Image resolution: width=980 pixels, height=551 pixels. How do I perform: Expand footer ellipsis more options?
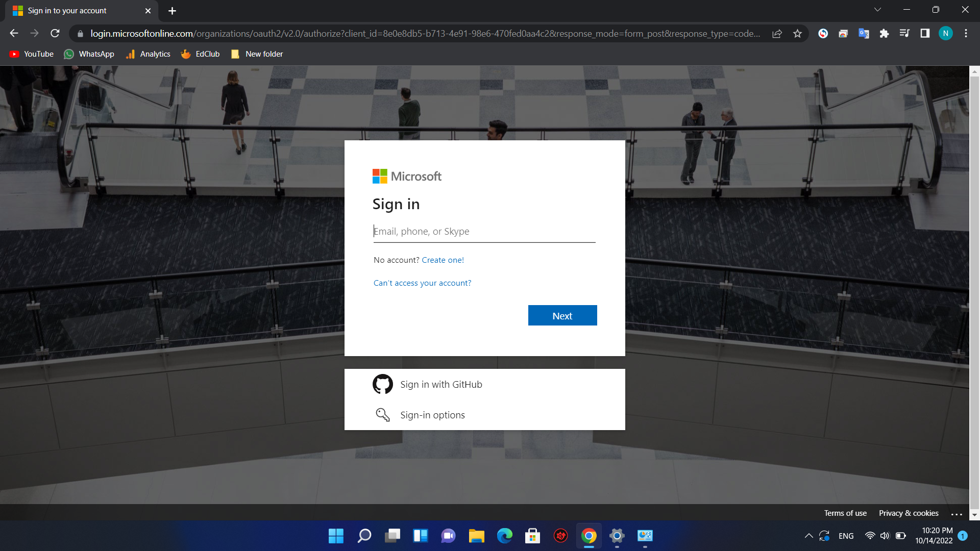coord(957,514)
